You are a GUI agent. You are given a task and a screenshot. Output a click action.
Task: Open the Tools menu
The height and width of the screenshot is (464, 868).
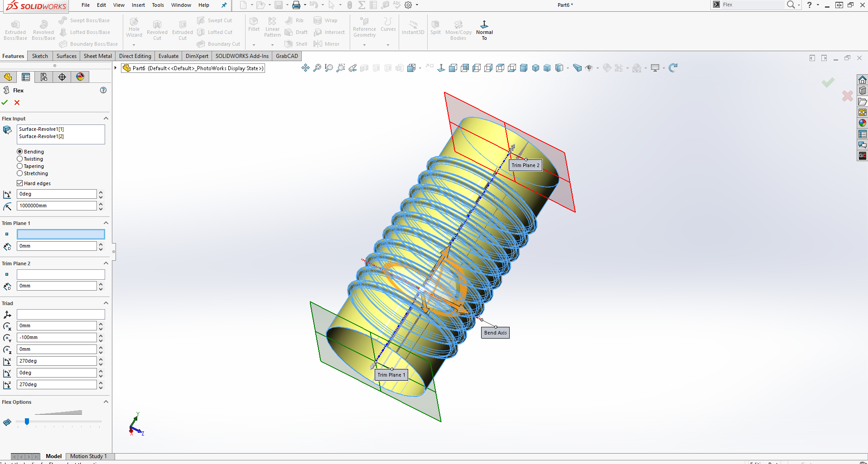tap(158, 5)
